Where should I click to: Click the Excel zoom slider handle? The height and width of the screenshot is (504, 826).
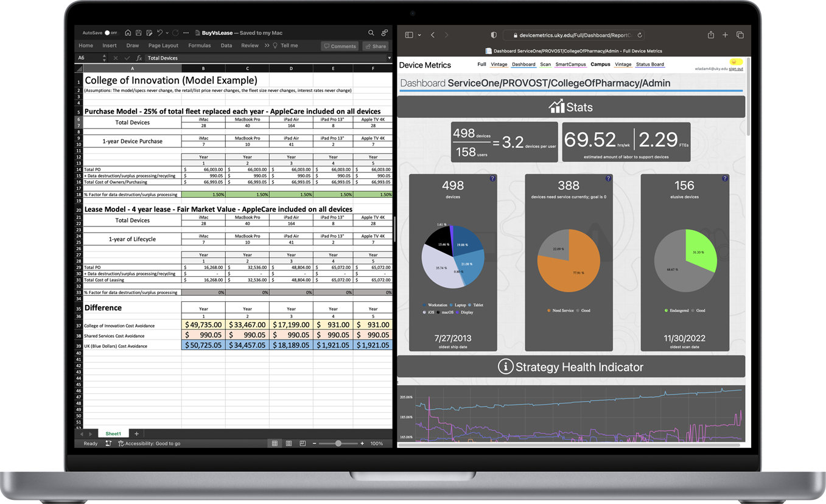[338, 444]
